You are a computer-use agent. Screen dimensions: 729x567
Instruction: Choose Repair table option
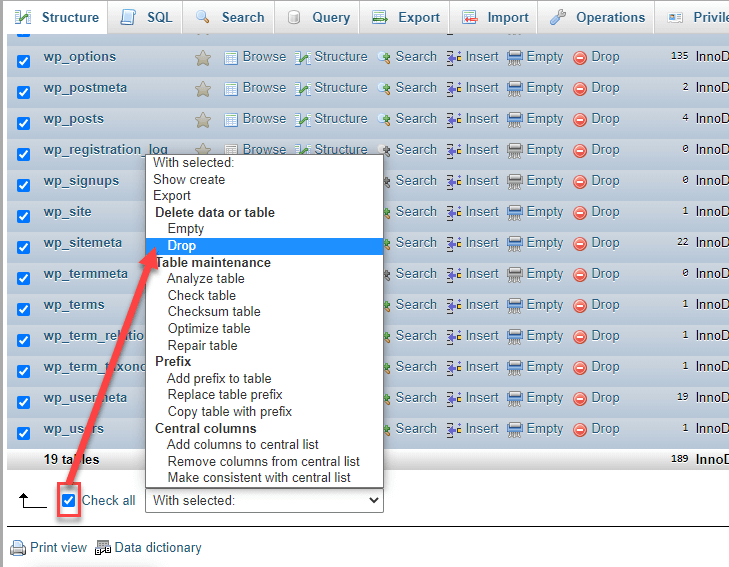[202, 345]
